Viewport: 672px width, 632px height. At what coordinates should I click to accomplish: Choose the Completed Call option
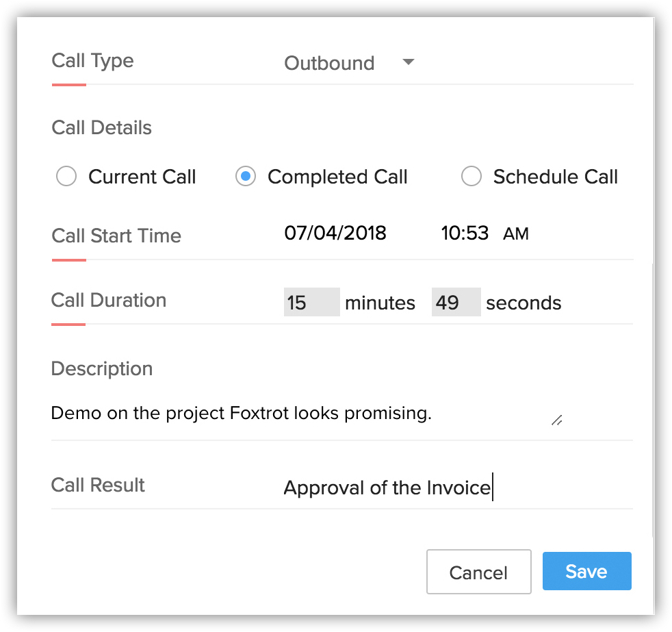[x=246, y=177]
